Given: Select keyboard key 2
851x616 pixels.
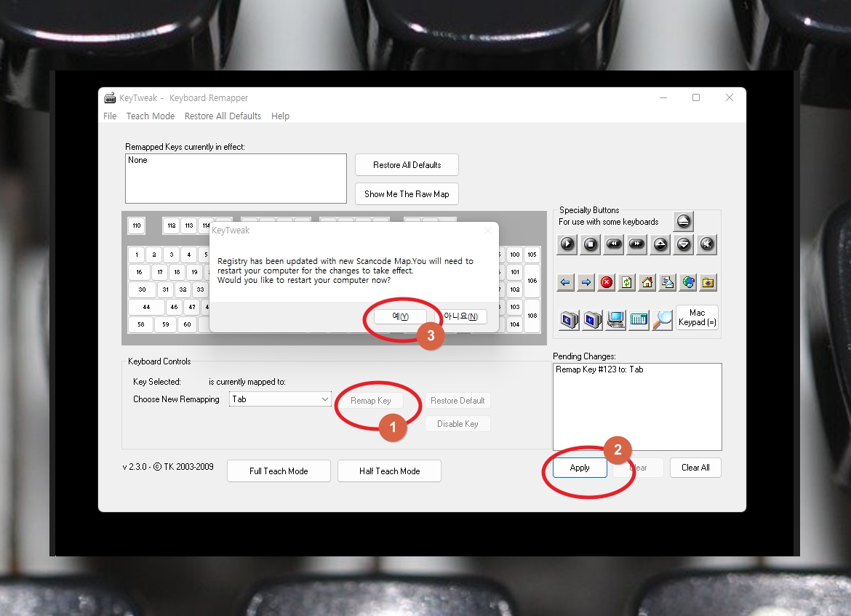Looking at the screenshot, I should pyautogui.click(x=154, y=255).
